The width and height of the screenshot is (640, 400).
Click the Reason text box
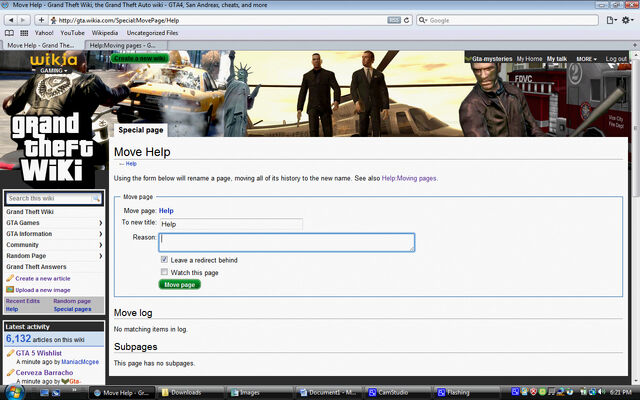(287, 242)
